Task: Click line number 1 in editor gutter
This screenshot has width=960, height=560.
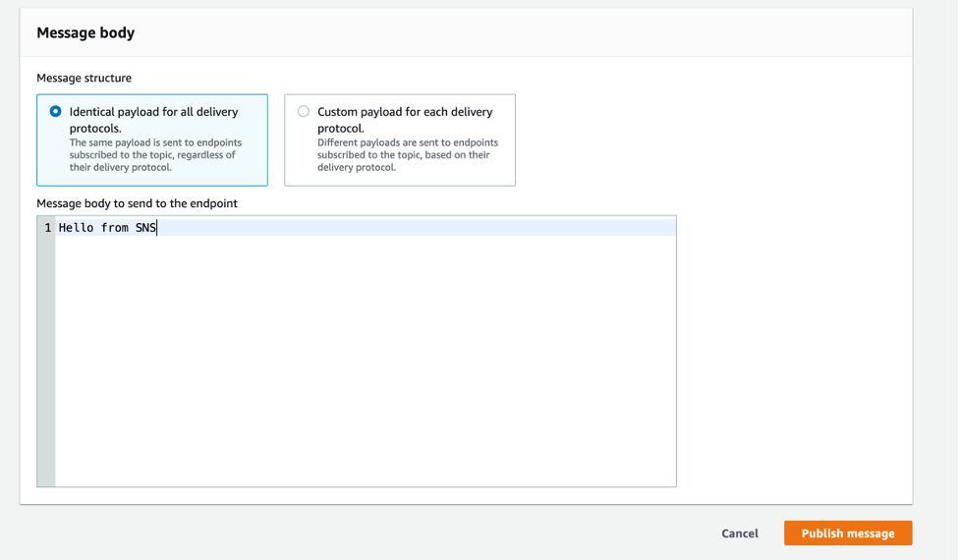Action: point(48,228)
